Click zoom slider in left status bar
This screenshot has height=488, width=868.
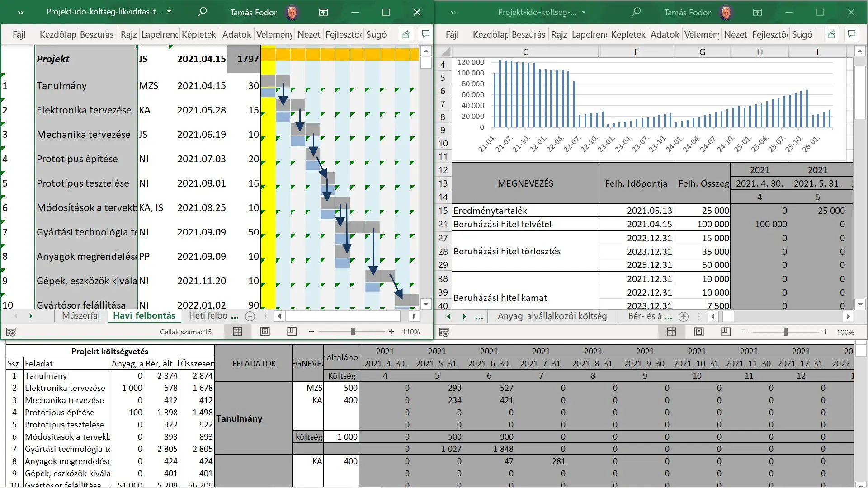click(353, 332)
